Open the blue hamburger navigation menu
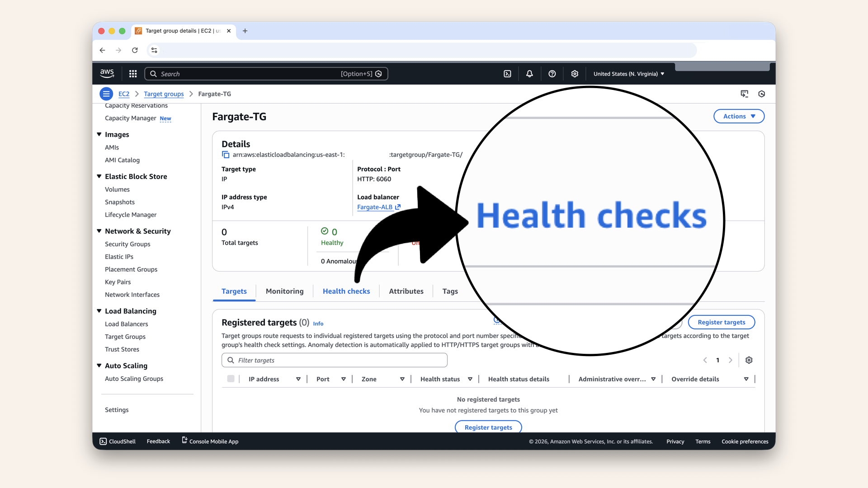 tap(106, 94)
